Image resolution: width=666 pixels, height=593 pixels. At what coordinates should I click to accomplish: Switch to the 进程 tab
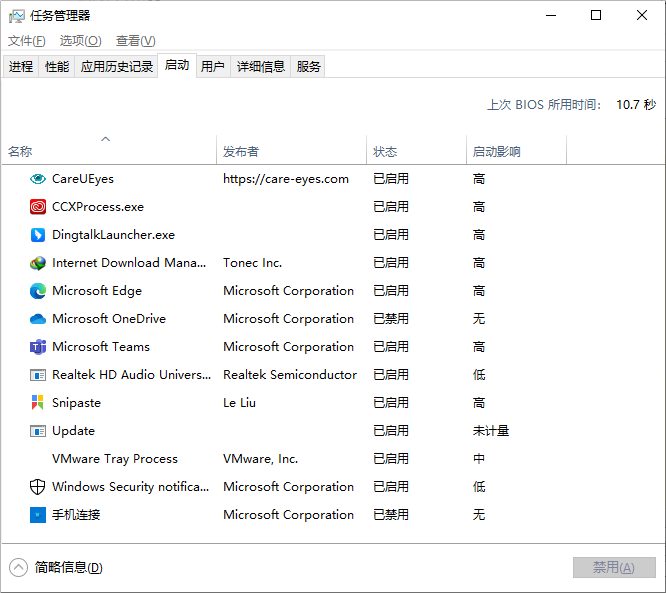20,66
